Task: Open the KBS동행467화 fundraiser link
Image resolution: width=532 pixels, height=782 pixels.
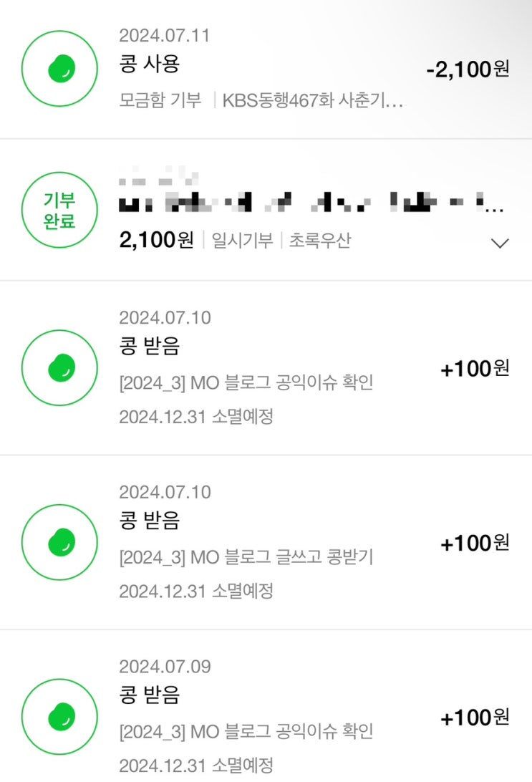Action: pyautogui.click(x=313, y=100)
